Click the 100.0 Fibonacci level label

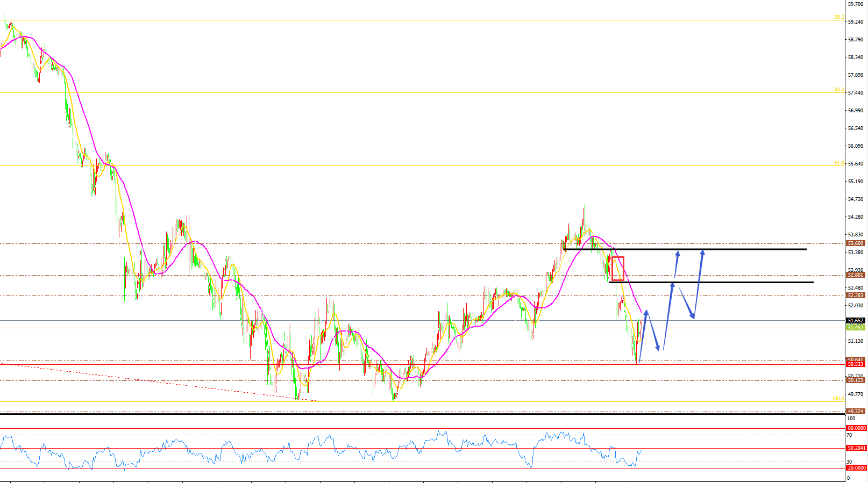click(837, 399)
